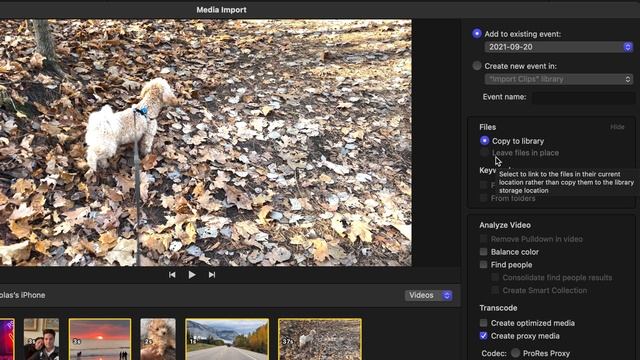Open the 2021-09-20 event dropdown
The width and height of the screenshot is (640, 360).
coord(558,47)
